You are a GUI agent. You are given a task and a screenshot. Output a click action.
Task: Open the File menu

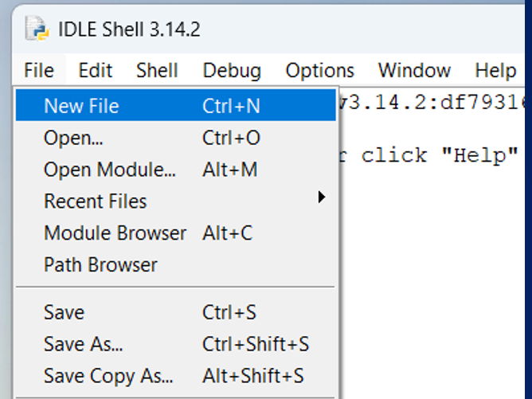[38, 70]
